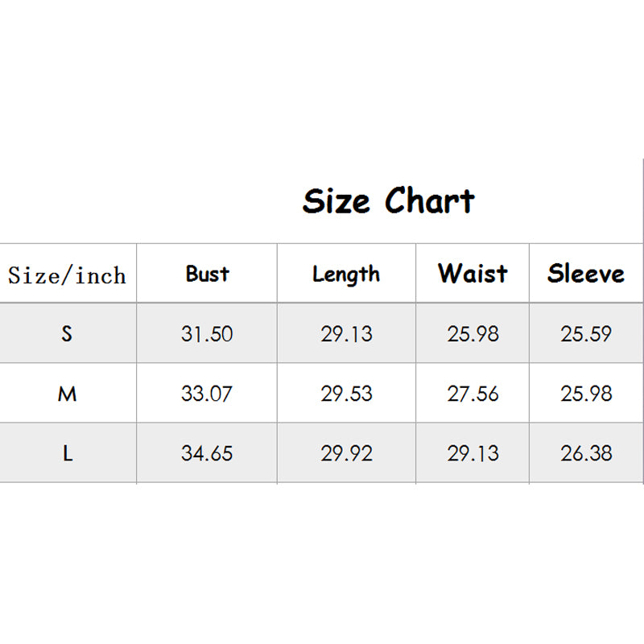The width and height of the screenshot is (644, 644).
Task: Select length value 29.92
Action: 346,453
